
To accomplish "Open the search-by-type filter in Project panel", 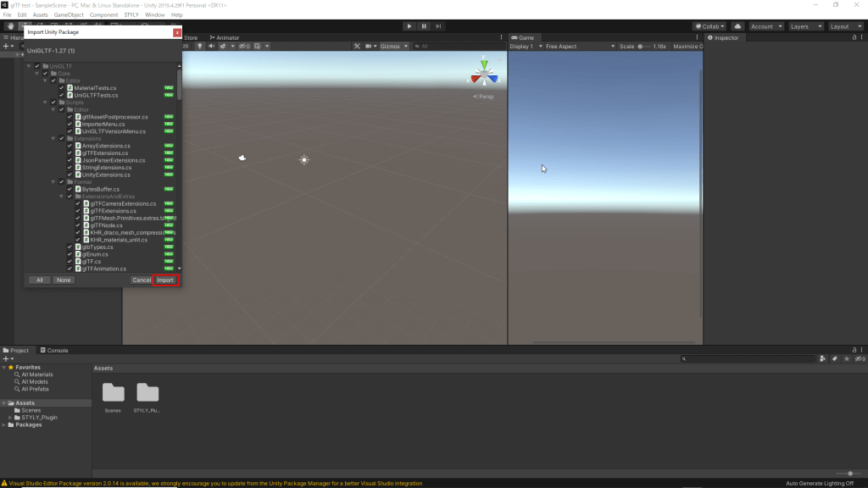I will [x=822, y=358].
